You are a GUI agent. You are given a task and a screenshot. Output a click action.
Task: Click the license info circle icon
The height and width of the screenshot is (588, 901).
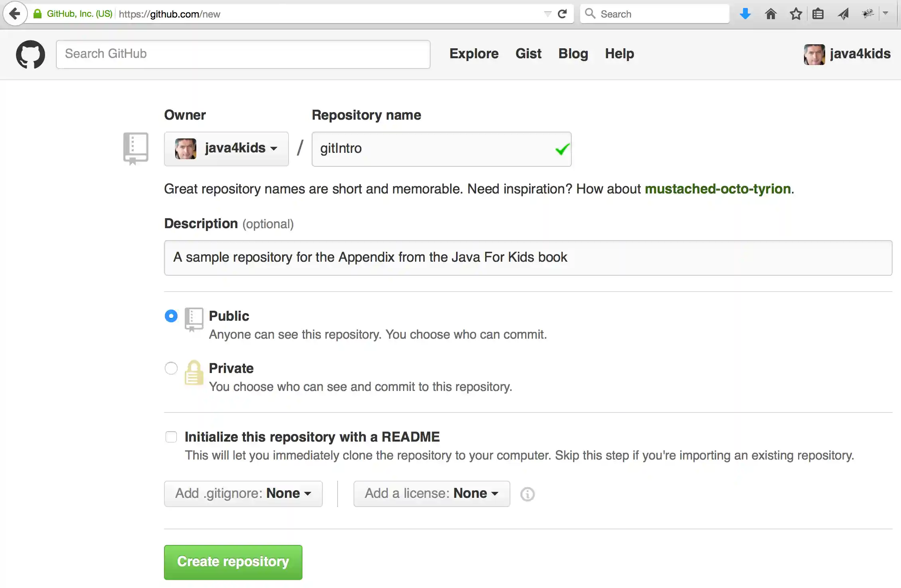click(x=527, y=494)
